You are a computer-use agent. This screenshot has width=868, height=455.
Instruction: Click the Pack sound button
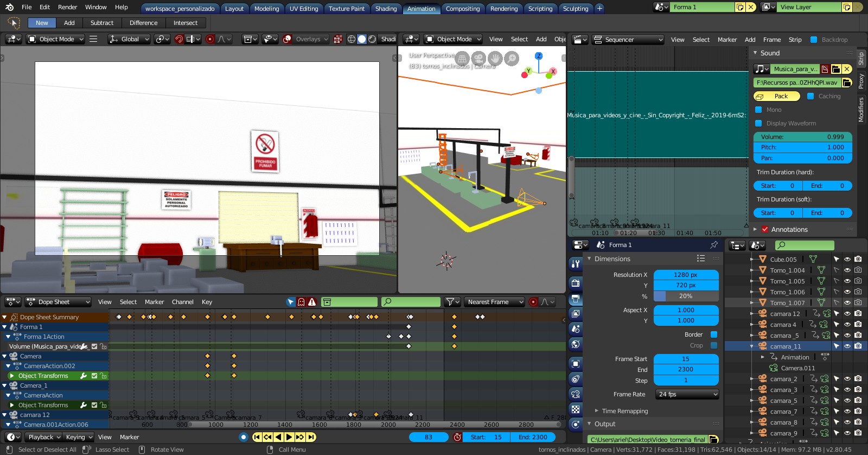pyautogui.click(x=776, y=96)
